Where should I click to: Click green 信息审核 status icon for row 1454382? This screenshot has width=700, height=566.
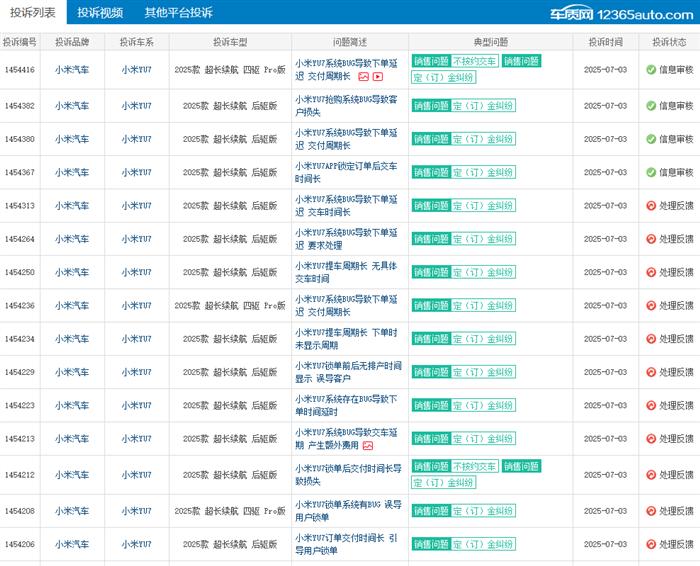point(651,106)
